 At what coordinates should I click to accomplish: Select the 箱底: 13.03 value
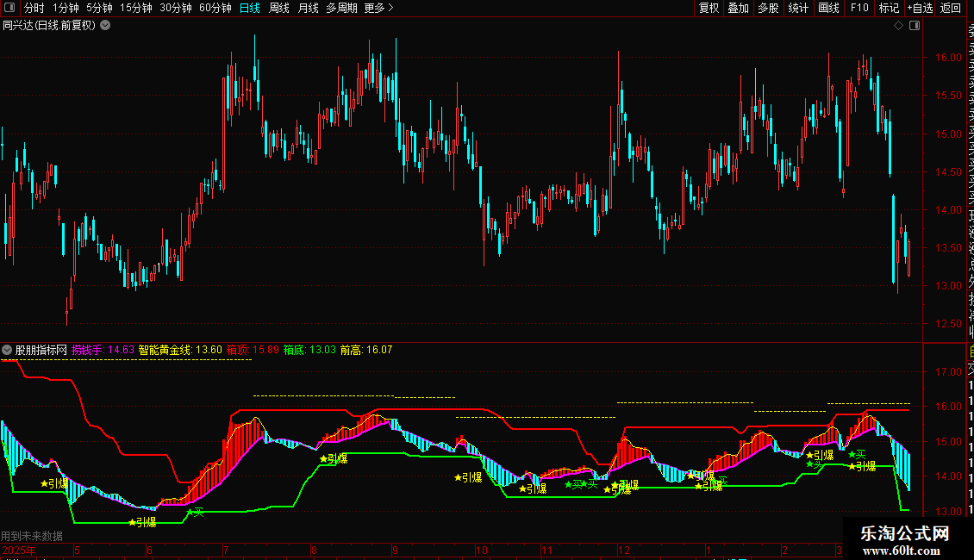point(309,350)
